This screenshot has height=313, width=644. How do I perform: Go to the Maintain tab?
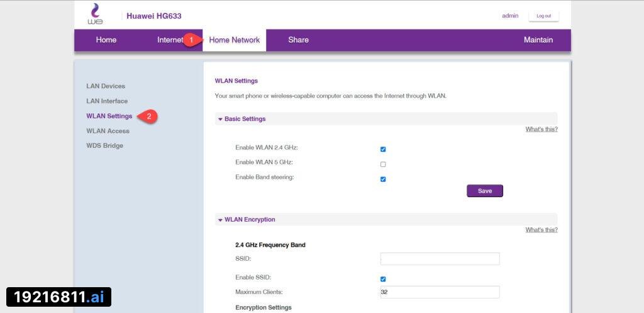click(538, 40)
